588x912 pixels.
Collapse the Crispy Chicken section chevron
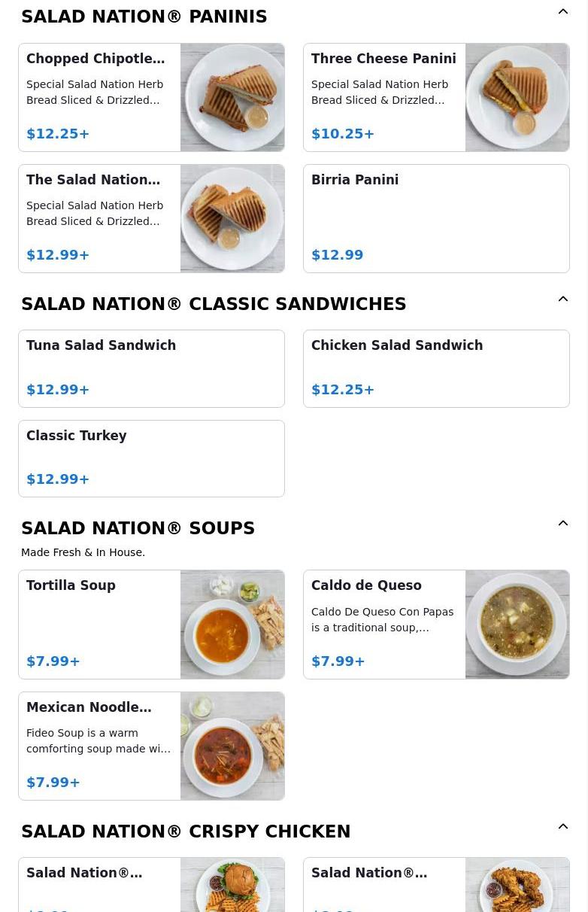pyautogui.click(x=562, y=827)
